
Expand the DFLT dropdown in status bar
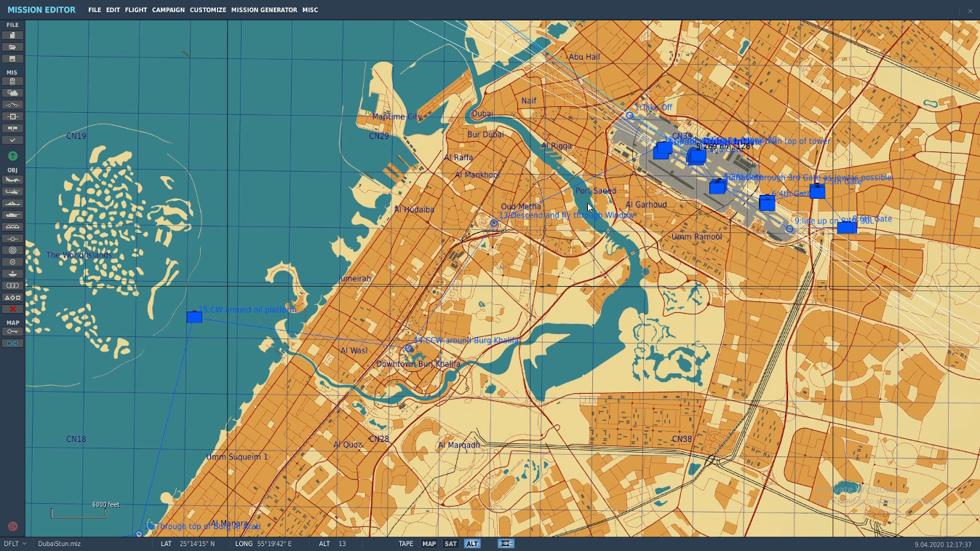15,544
